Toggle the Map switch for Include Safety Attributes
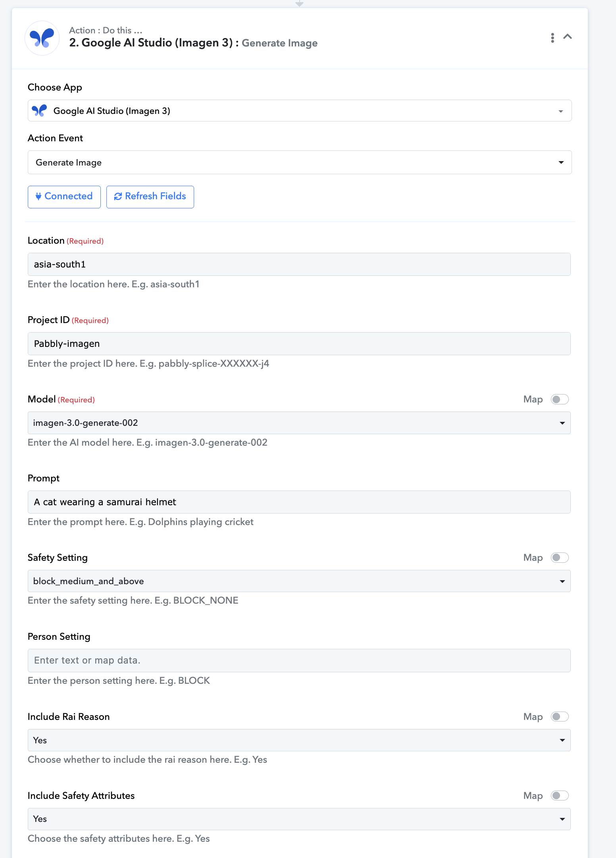Viewport: 616px width, 858px height. tap(560, 796)
